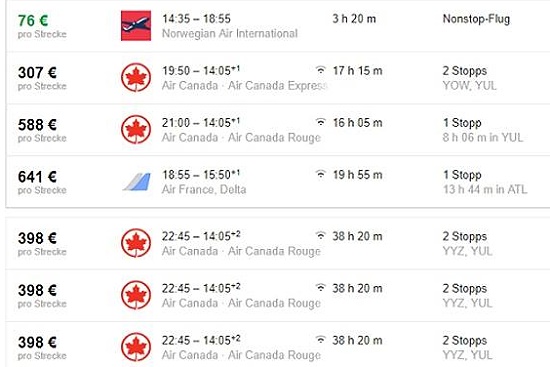Click the Air Canada logo on 588 € flight
550x367 pixels.
136,129
